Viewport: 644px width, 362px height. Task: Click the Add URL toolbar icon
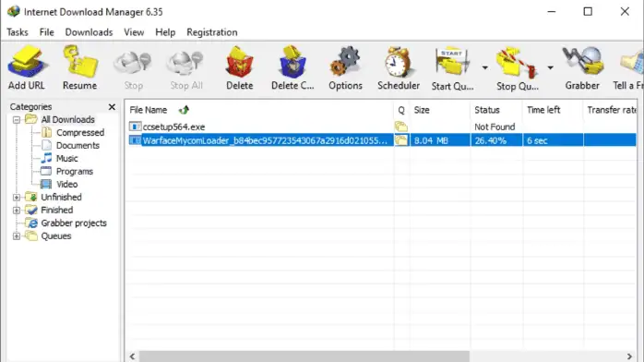[x=27, y=62]
